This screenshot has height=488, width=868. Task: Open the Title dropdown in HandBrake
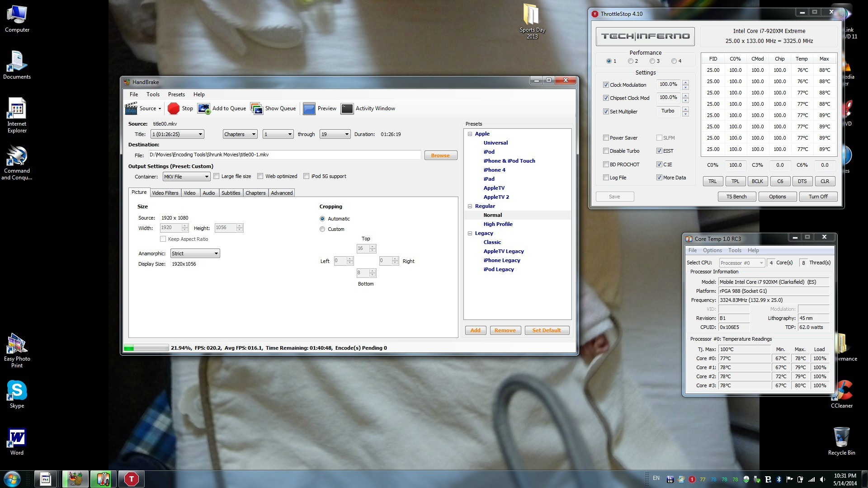(x=177, y=134)
